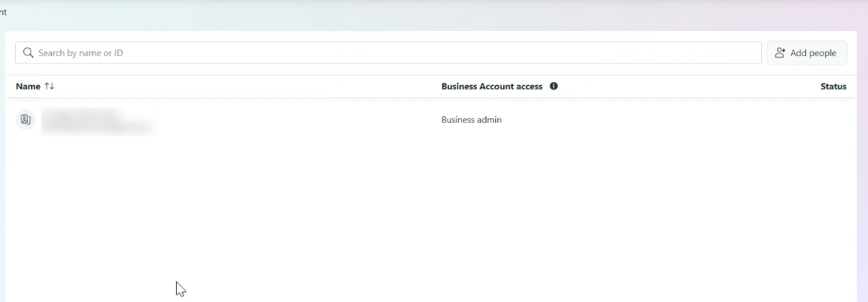Click the Business Account access header

491,86
